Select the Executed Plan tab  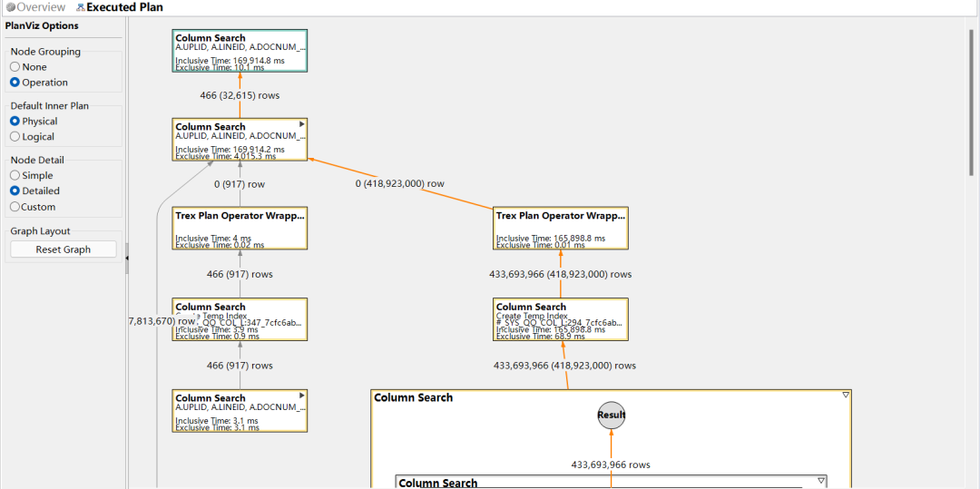119,7
